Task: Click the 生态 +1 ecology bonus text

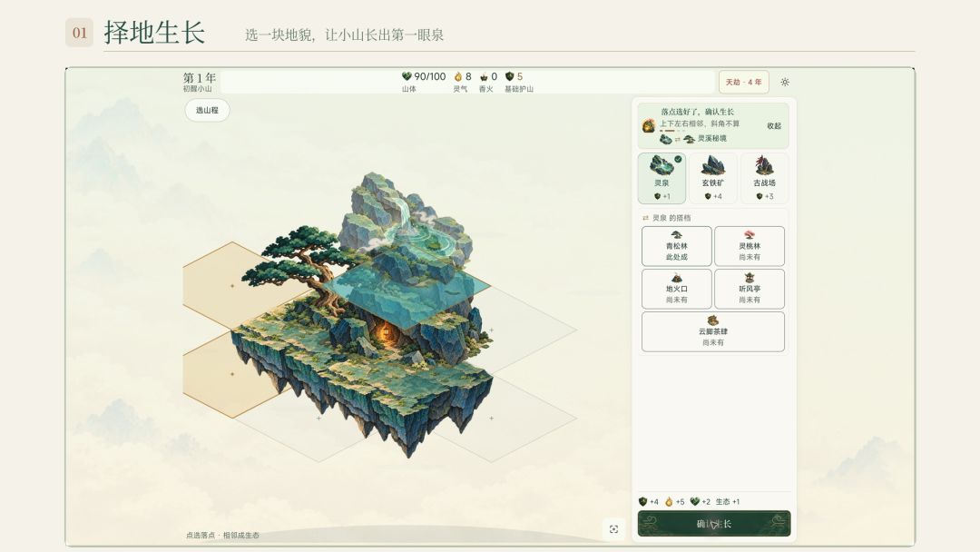Action: [728, 501]
